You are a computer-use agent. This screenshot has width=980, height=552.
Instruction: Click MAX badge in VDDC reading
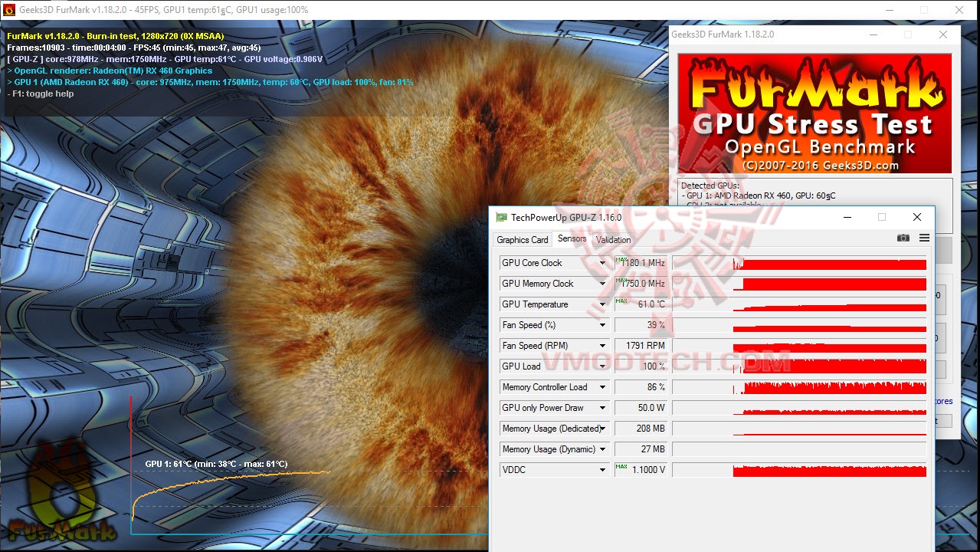[621, 466]
